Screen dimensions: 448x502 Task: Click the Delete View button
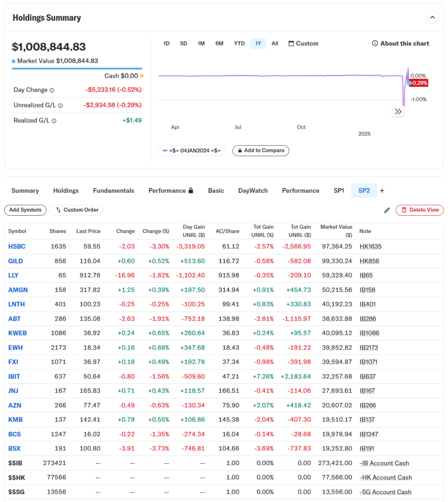click(x=419, y=210)
